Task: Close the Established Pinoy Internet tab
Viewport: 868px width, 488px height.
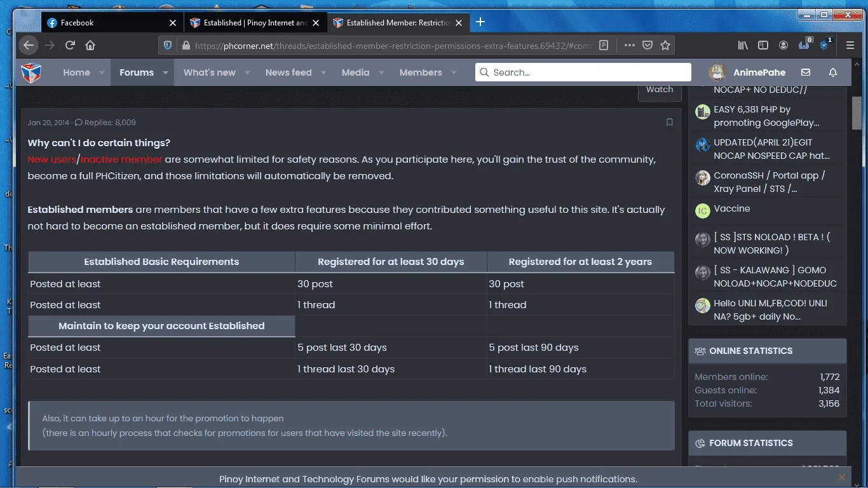Action: [316, 22]
